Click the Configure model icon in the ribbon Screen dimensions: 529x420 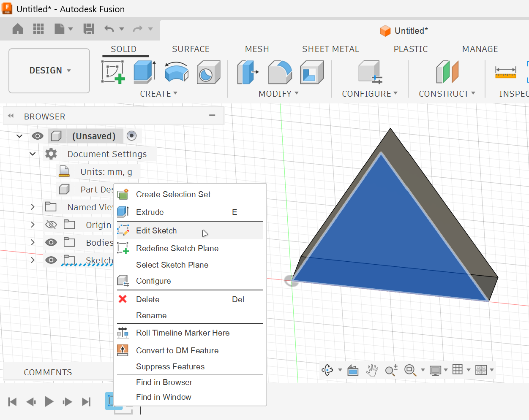coord(370,72)
